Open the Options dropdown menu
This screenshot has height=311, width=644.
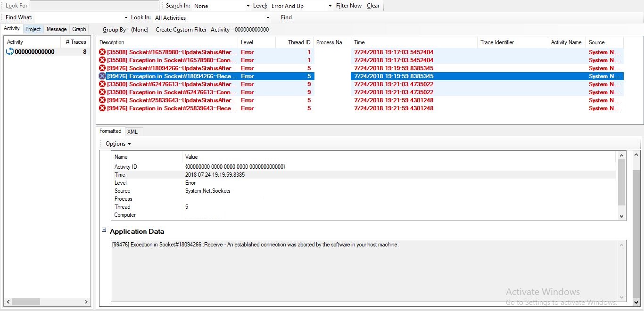(118, 144)
